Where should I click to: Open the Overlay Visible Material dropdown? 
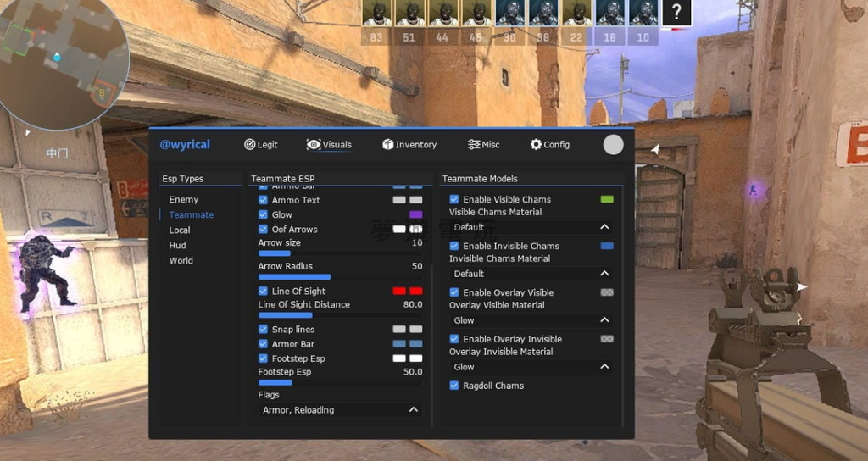click(x=531, y=319)
